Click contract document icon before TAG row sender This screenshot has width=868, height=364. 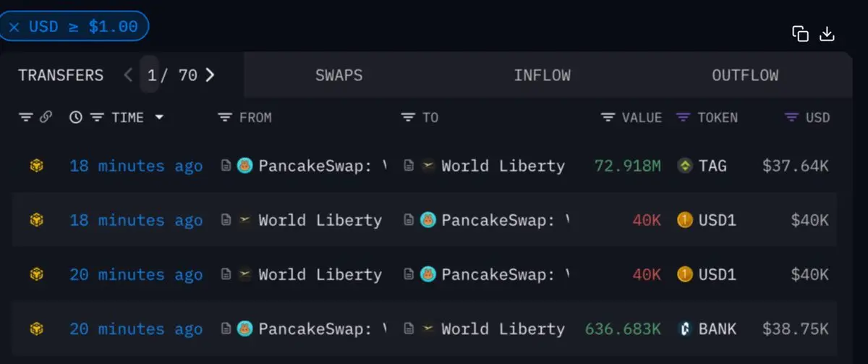click(x=227, y=166)
